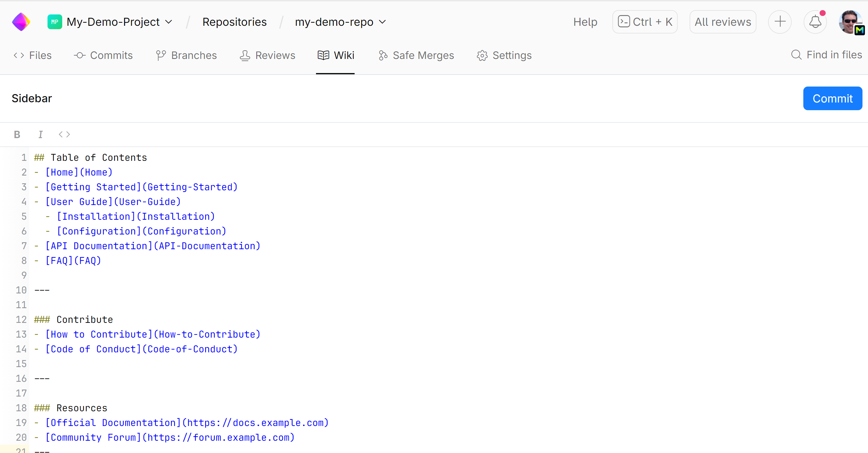Open notifications via the bell icon
868x453 pixels.
pos(815,21)
